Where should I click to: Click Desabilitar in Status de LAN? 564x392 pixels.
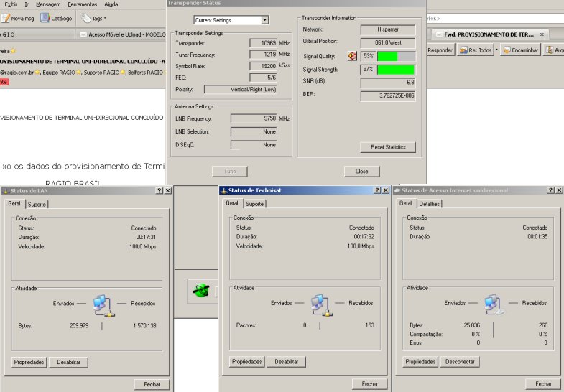point(68,362)
